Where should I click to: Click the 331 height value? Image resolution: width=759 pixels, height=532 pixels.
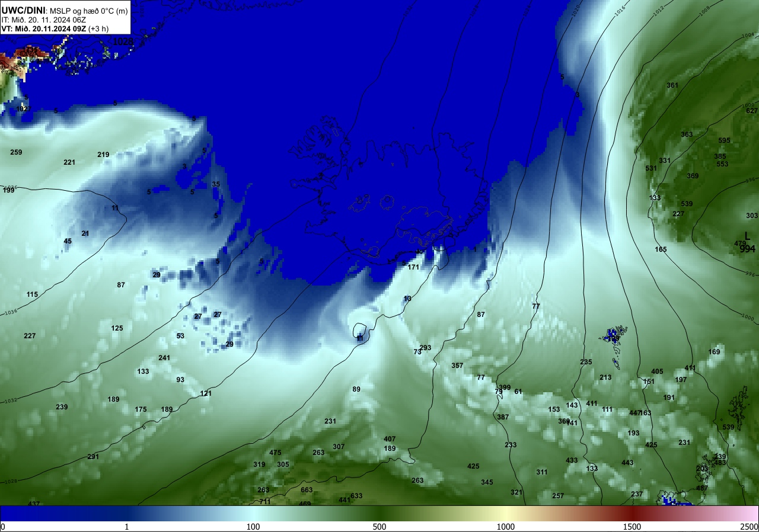pyautogui.click(x=665, y=161)
